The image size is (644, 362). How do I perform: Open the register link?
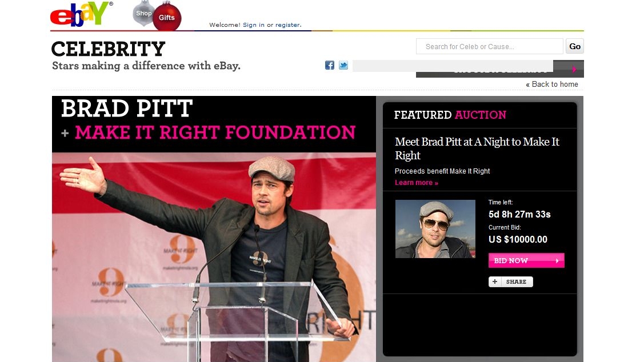(x=287, y=25)
